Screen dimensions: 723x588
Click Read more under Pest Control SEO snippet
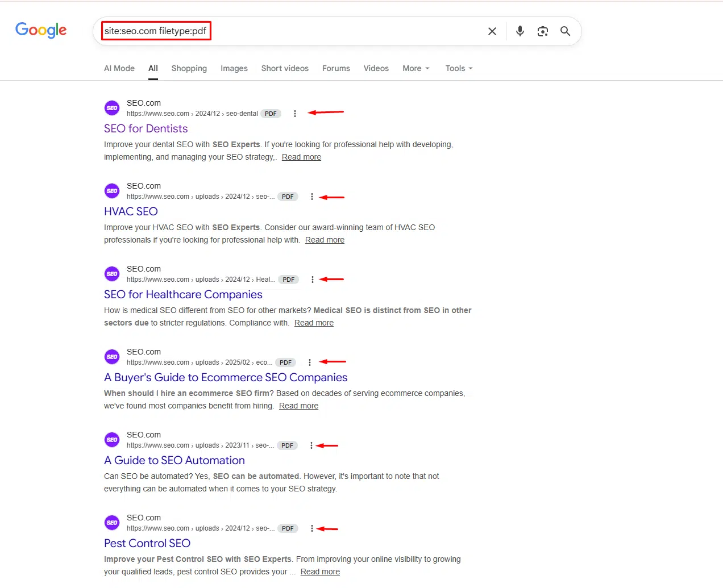[x=320, y=572]
